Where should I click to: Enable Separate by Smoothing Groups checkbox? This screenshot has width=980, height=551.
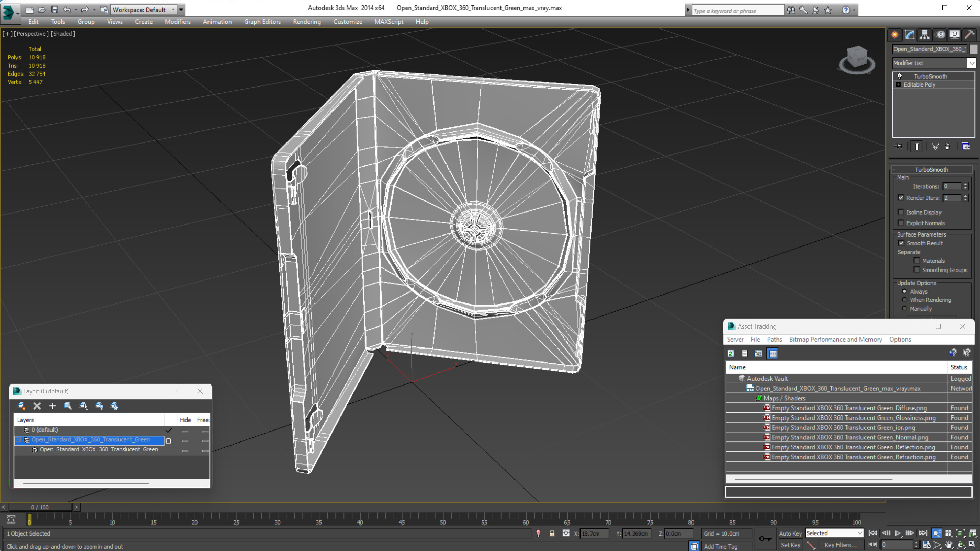tap(916, 269)
